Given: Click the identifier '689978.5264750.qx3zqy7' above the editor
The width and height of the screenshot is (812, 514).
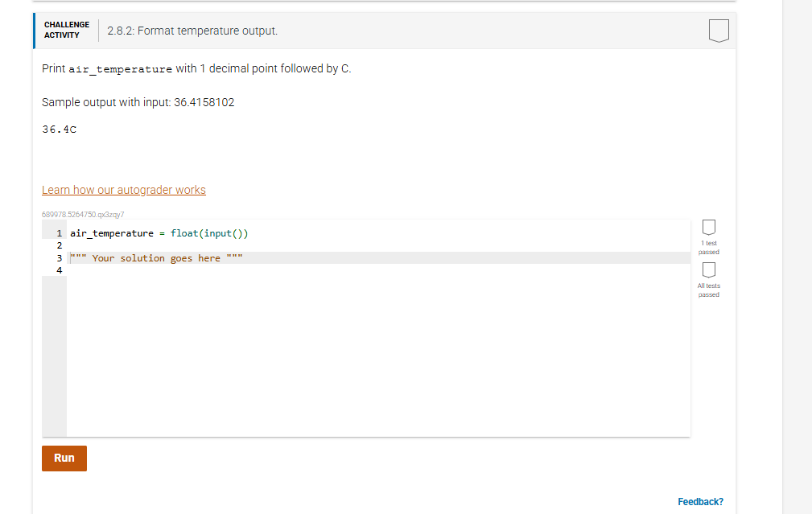Looking at the screenshot, I should pyautogui.click(x=81, y=214).
